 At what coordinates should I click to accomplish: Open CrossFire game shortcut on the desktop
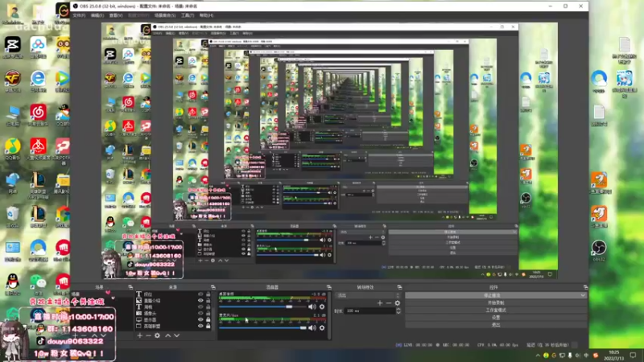[13, 81]
